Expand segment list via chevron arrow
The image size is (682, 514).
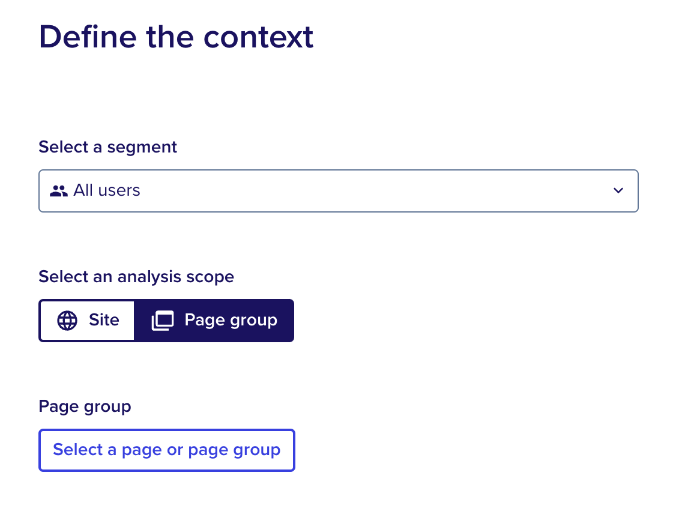point(618,190)
